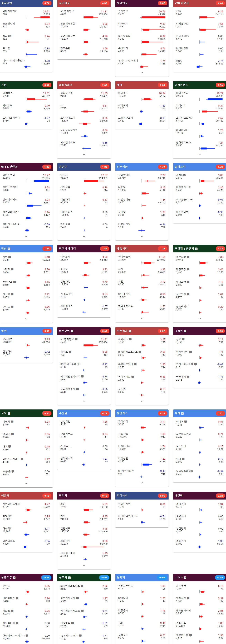This screenshot has width=226, height=644.
Task: Open the comment icon next to 비츠로테크
Action: click(17, 598)
